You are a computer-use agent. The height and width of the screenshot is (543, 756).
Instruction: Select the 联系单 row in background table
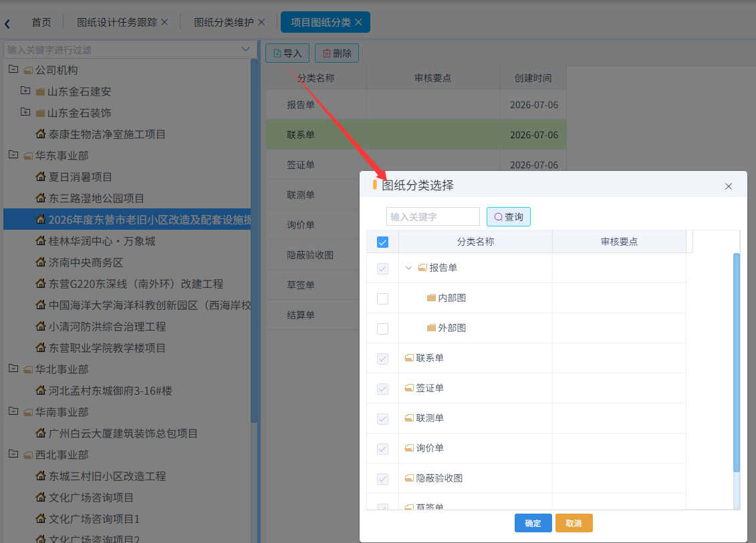point(416,134)
